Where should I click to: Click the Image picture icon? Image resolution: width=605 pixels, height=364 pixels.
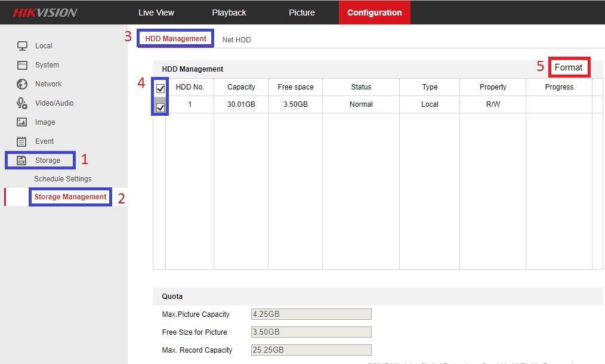coord(22,122)
